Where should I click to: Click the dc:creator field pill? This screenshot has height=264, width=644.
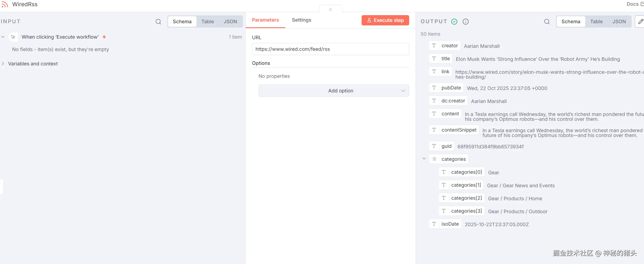[x=448, y=101]
